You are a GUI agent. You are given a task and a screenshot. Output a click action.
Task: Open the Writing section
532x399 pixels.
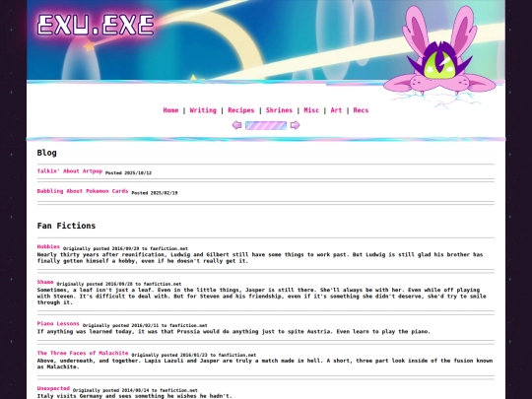(203, 110)
